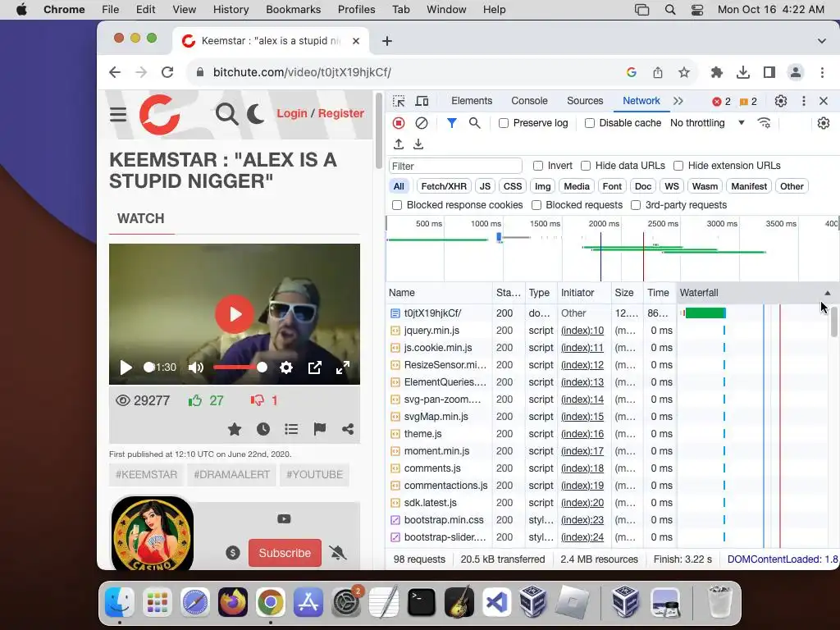Viewport: 840px width, 630px height.
Task: Toggle the network filter funnel icon
Action: point(452,123)
